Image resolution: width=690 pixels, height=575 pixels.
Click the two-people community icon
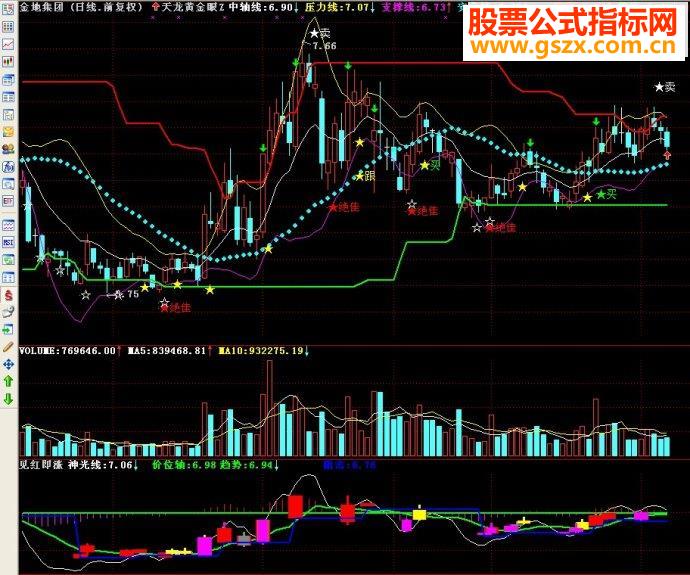click(x=8, y=149)
